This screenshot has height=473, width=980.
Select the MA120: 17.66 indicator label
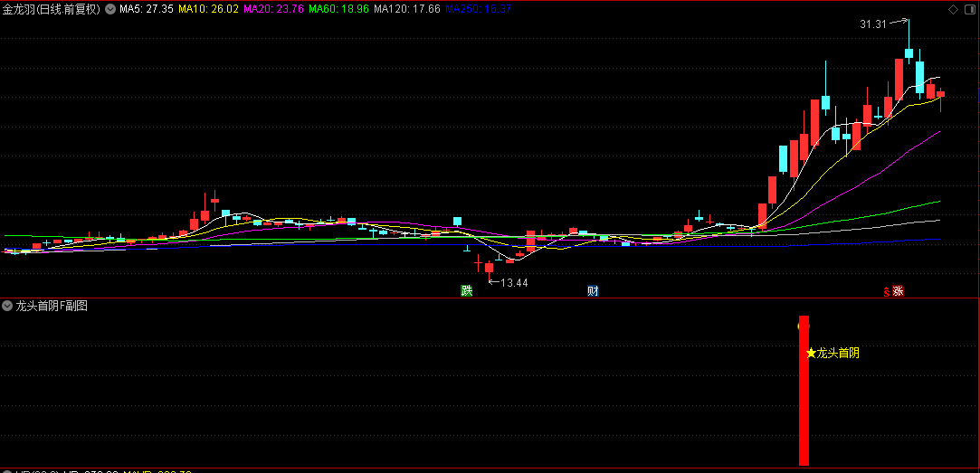point(407,9)
